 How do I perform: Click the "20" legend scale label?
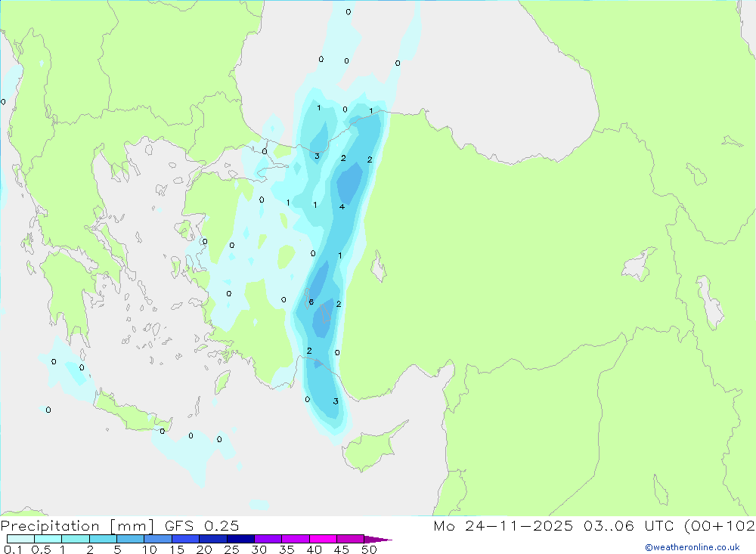point(204,549)
